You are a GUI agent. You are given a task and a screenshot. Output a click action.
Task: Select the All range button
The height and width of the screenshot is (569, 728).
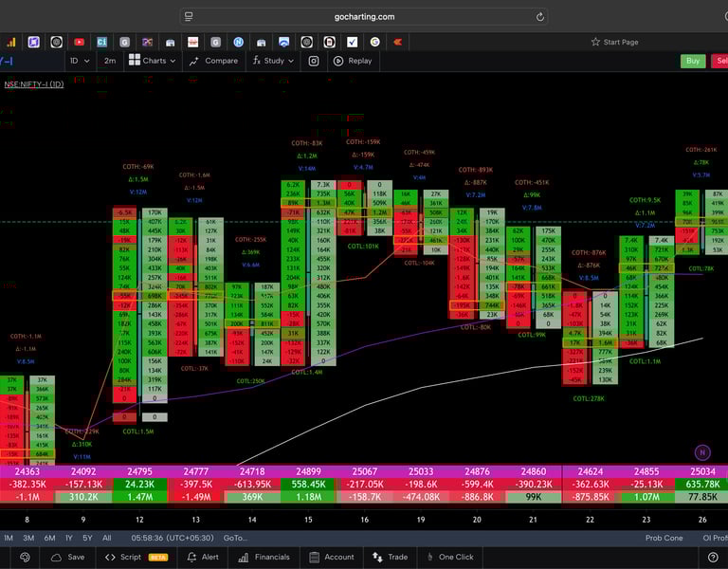coord(107,538)
